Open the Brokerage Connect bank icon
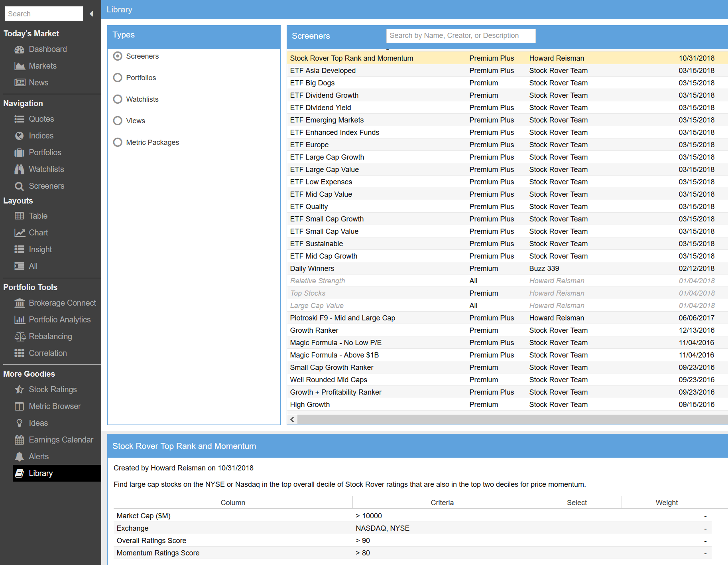Screen dimensions: 728x565 click(x=19, y=303)
